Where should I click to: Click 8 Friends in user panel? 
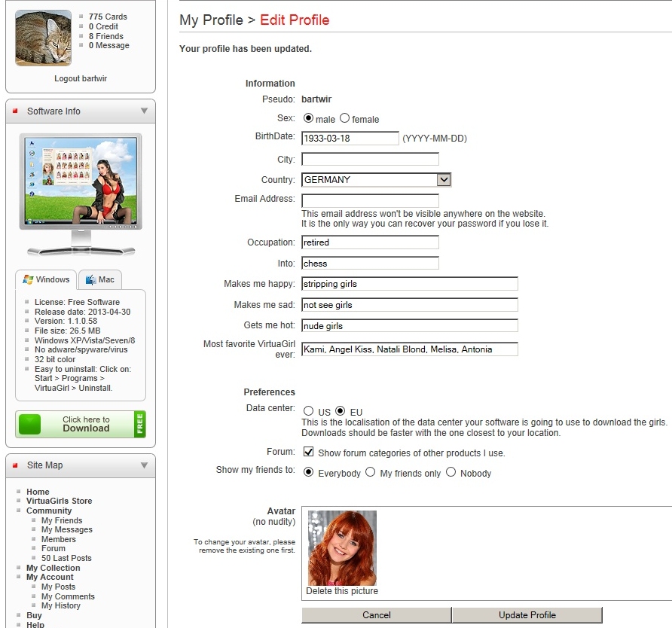106,36
